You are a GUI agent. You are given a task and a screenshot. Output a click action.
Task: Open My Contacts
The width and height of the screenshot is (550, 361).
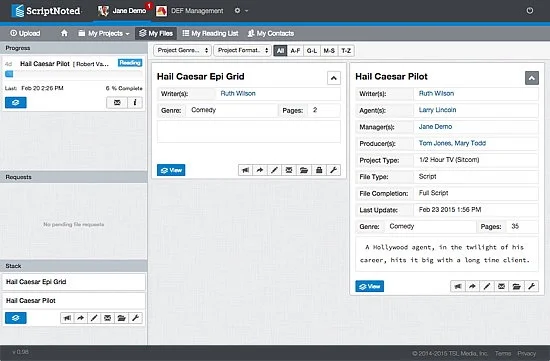[271, 33]
